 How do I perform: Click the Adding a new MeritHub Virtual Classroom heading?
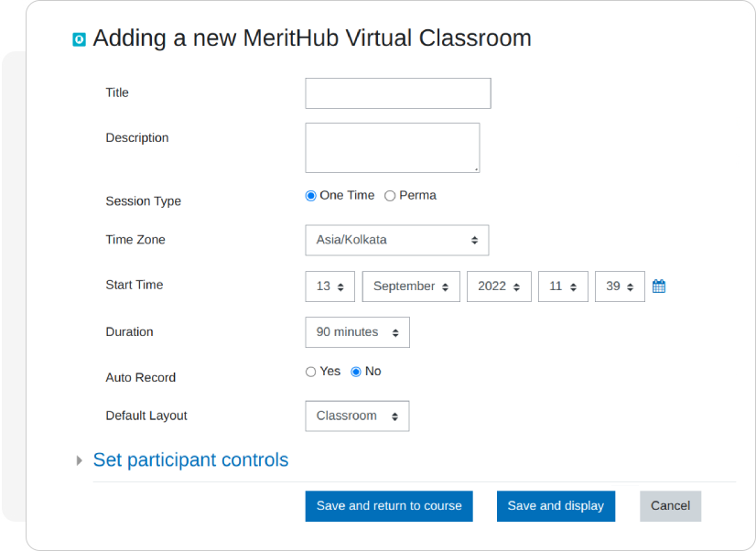pyautogui.click(x=312, y=38)
